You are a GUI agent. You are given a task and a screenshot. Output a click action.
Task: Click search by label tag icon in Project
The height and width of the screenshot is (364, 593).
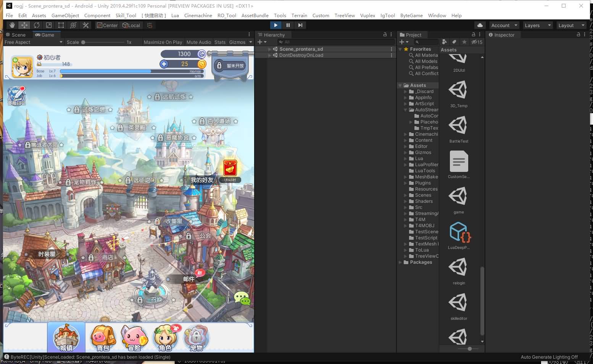click(454, 42)
